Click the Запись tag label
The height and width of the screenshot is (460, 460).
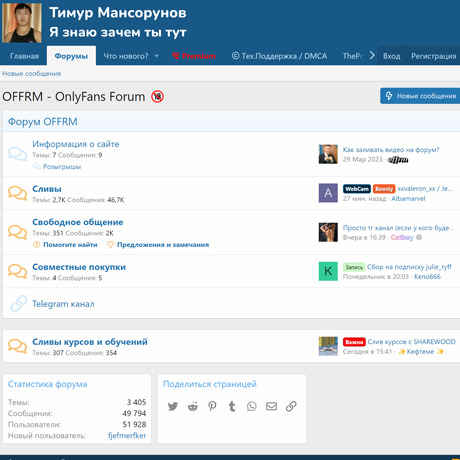click(x=354, y=267)
